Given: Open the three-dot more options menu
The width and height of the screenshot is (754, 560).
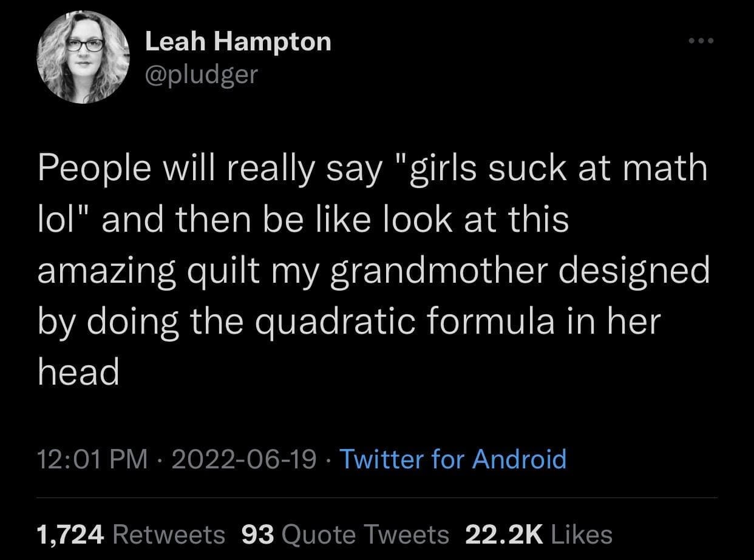Looking at the screenshot, I should pyautogui.click(x=702, y=41).
